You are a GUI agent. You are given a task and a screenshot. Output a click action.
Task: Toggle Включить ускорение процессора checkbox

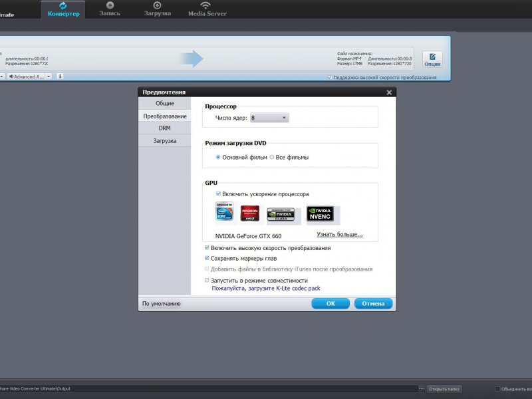(x=218, y=194)
